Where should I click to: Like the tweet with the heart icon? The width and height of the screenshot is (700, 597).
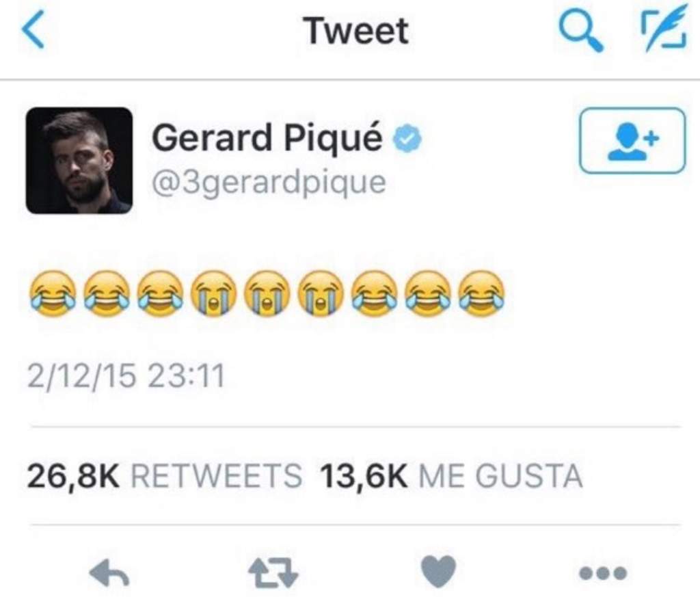point(439,572)
